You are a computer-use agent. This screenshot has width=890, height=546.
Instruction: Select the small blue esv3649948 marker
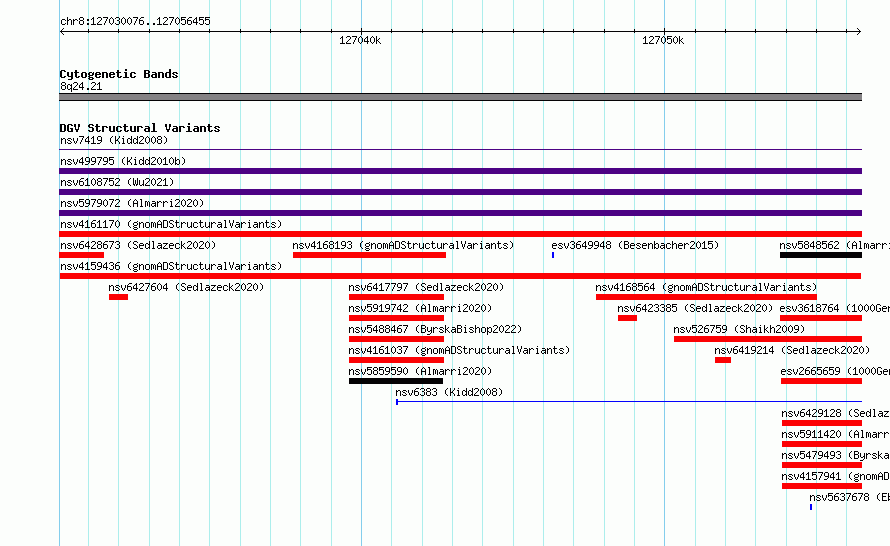(553, 255)
